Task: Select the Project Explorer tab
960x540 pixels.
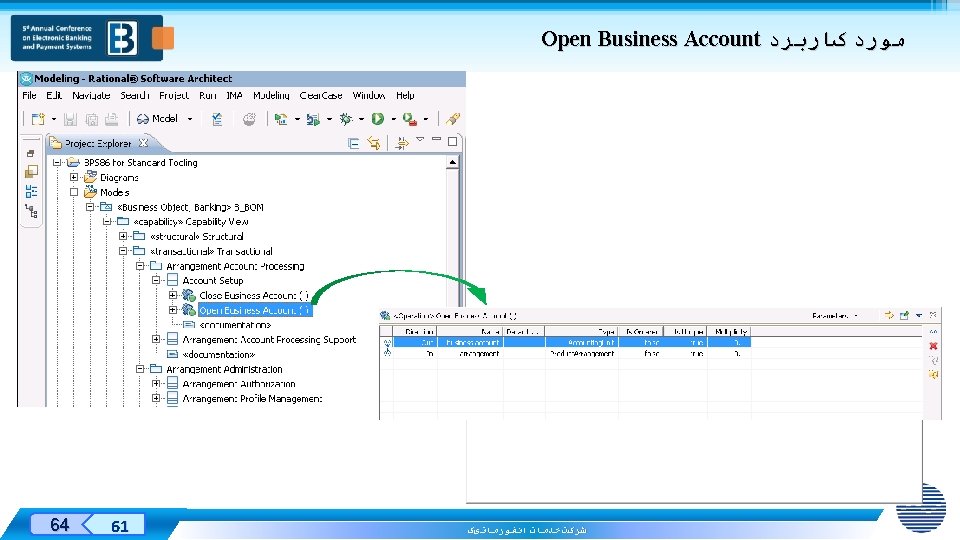Action: [98, 143]
